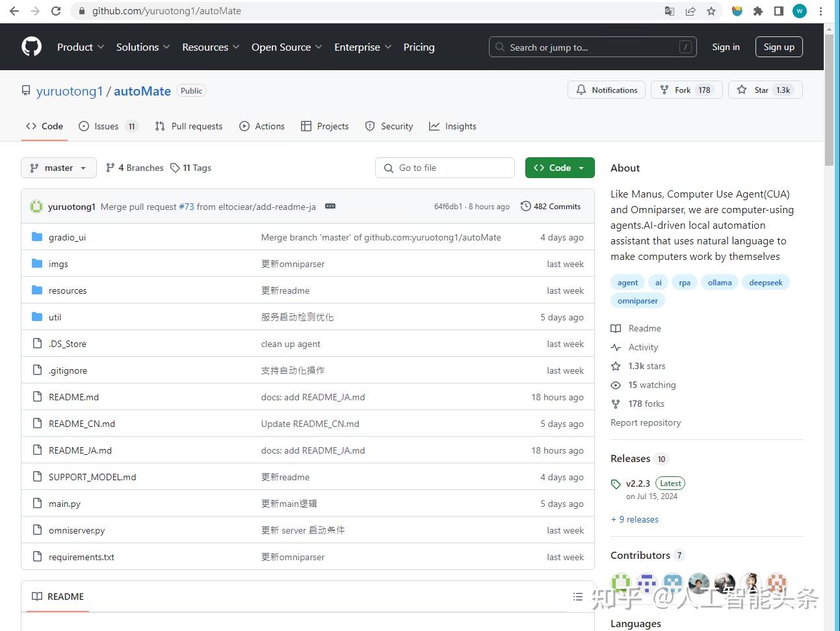Share this page via address bar icon
Image resolution: width=840 pixels, height=631 pixels.
[x=690, y=11]
